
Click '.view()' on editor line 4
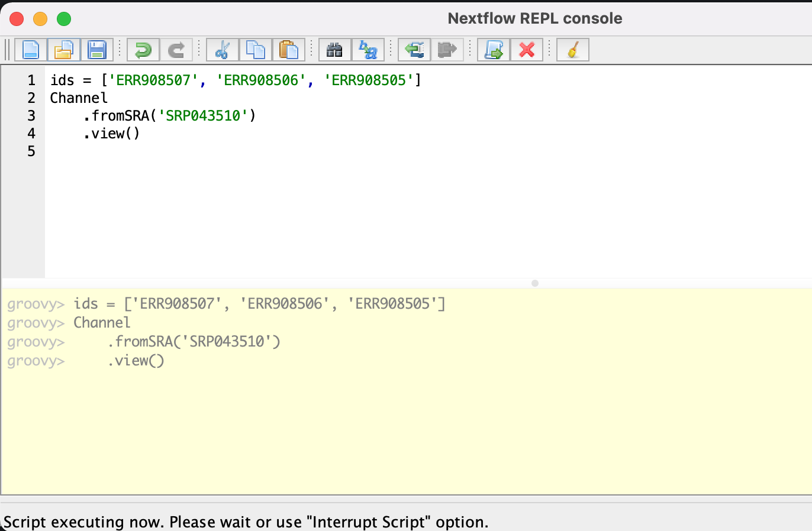[x=111, y=133]
